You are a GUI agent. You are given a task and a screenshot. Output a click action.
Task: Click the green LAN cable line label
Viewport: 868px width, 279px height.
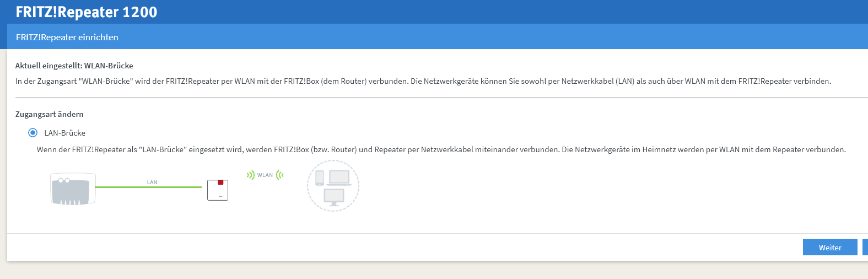152,182
